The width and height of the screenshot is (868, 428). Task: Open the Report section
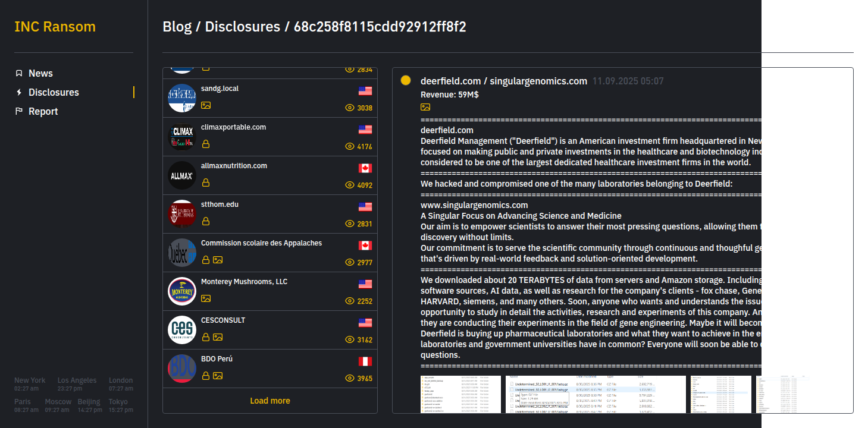click(43, 111)
